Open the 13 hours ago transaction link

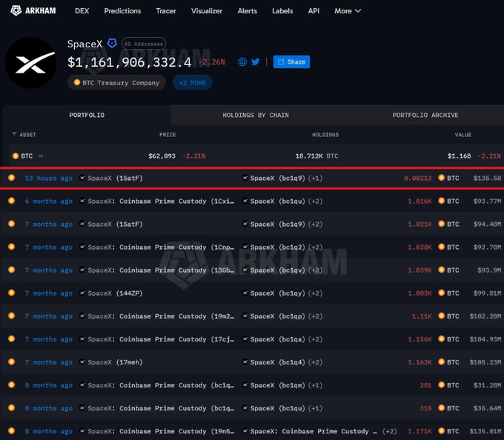[x=48, y=178]
